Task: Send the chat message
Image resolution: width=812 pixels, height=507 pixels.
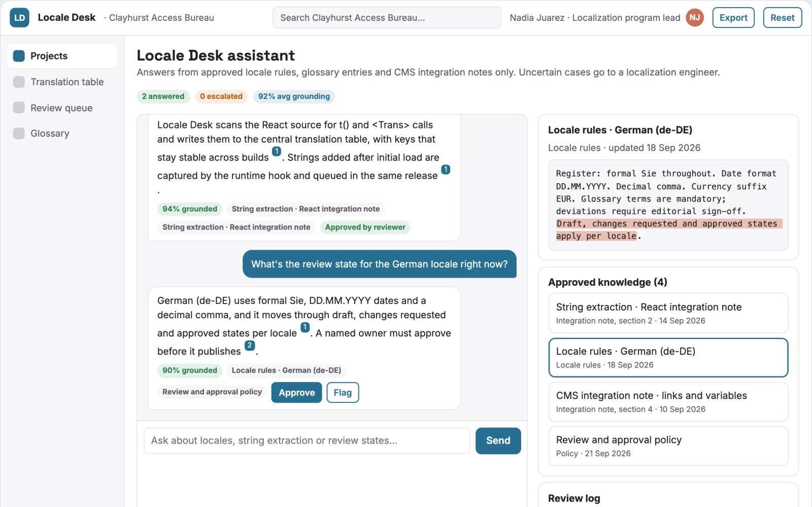Action: pyautogui.click(x=498, y=441)
